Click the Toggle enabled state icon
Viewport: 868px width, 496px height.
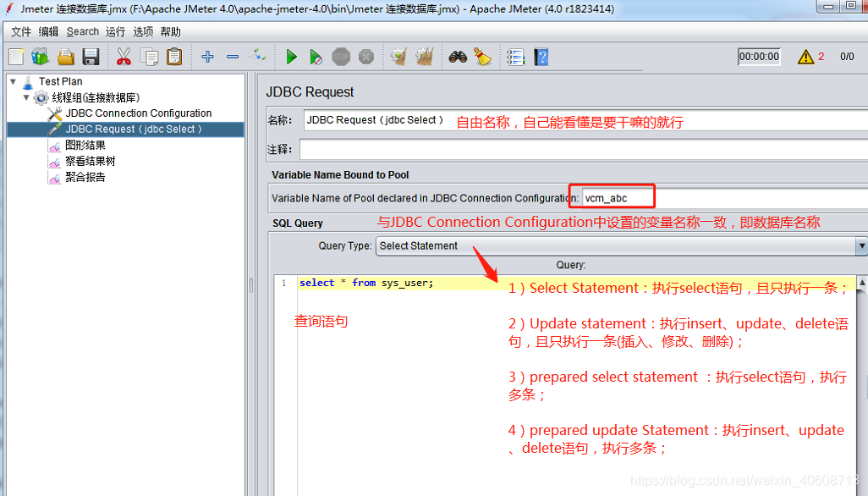tap(257, 56)
